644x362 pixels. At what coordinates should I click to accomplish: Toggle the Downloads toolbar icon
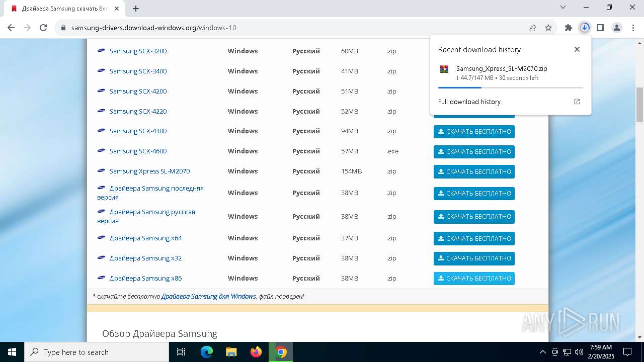(585, 28)
